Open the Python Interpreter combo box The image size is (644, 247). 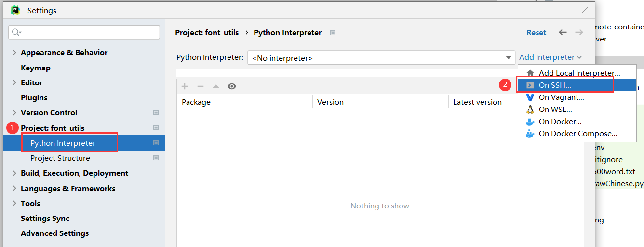(381, 58)
